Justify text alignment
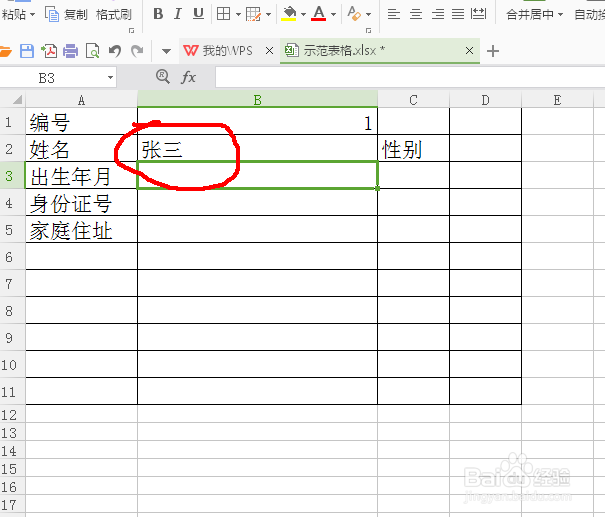Viewport: 605px width, 517px height. 458,14
